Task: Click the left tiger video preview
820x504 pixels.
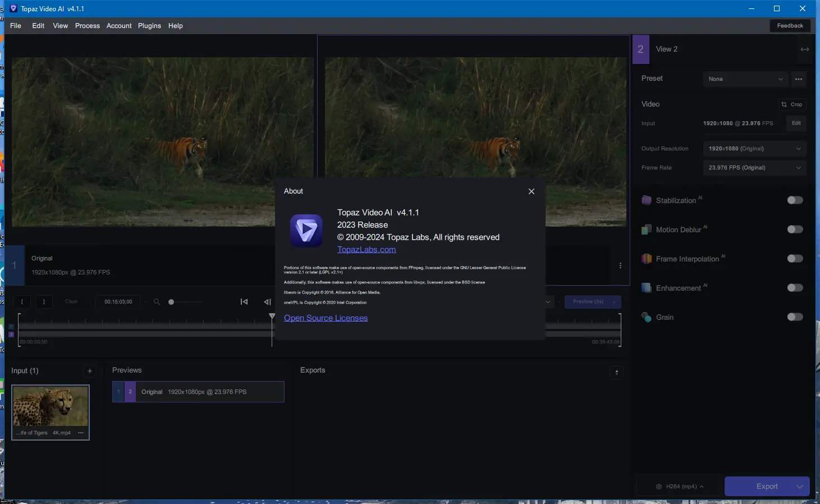Action: 163,142
